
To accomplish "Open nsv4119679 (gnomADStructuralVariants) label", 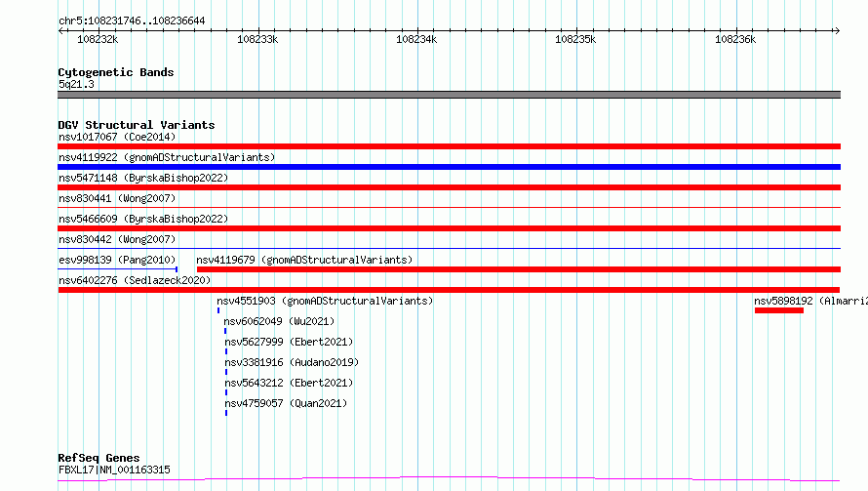I will 304,260.
